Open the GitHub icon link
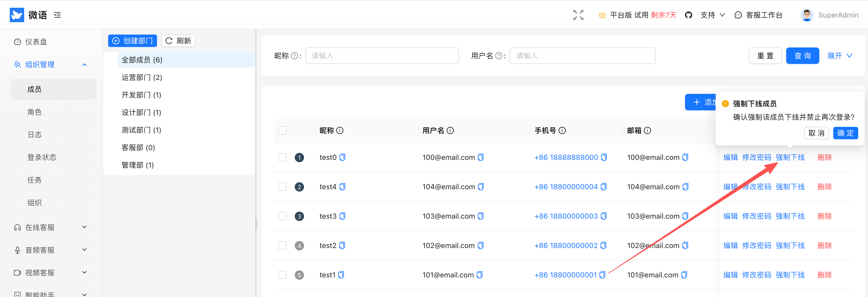Image resolution: width=868 pixels, height=297 pixels. [x=688, y=15]
